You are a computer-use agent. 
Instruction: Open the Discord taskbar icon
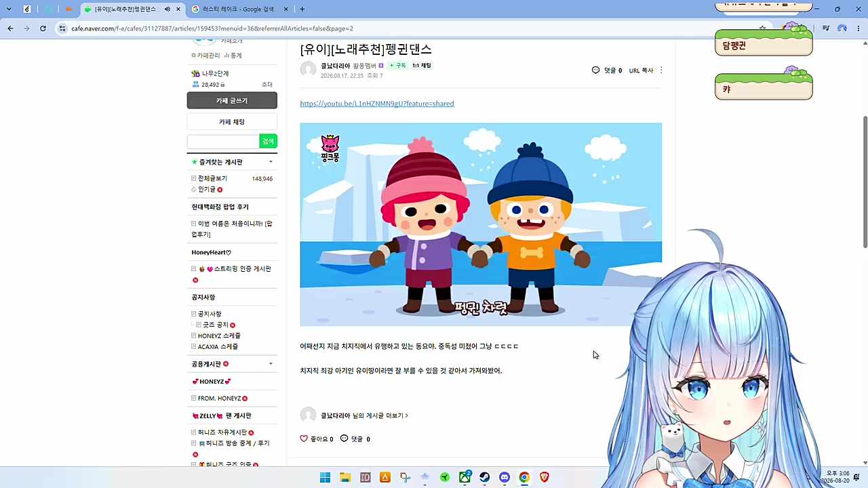[505, 477]
